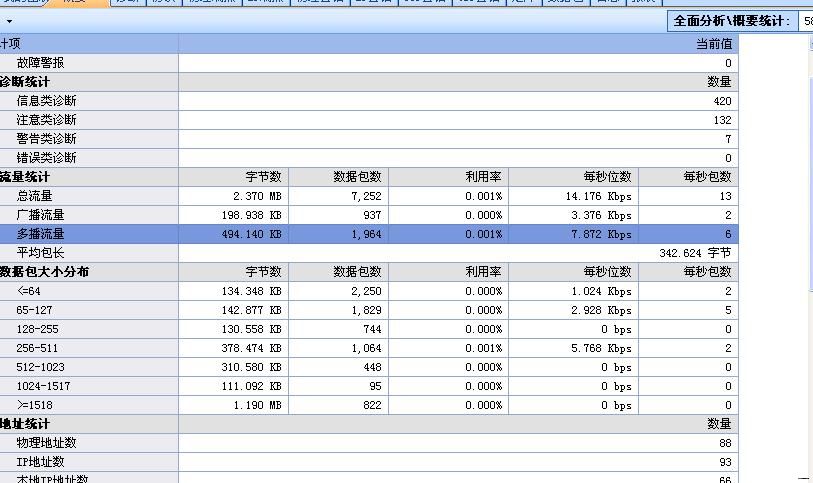The height and width of the screenshot is (483, 813).
Task: Select the 错误类诊断 row
Action: [46, 158]
